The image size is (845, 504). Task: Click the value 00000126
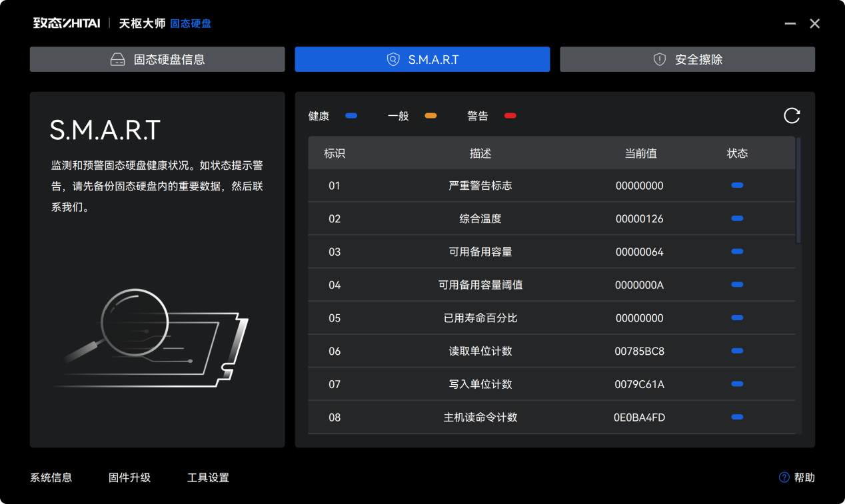point(640,219)
